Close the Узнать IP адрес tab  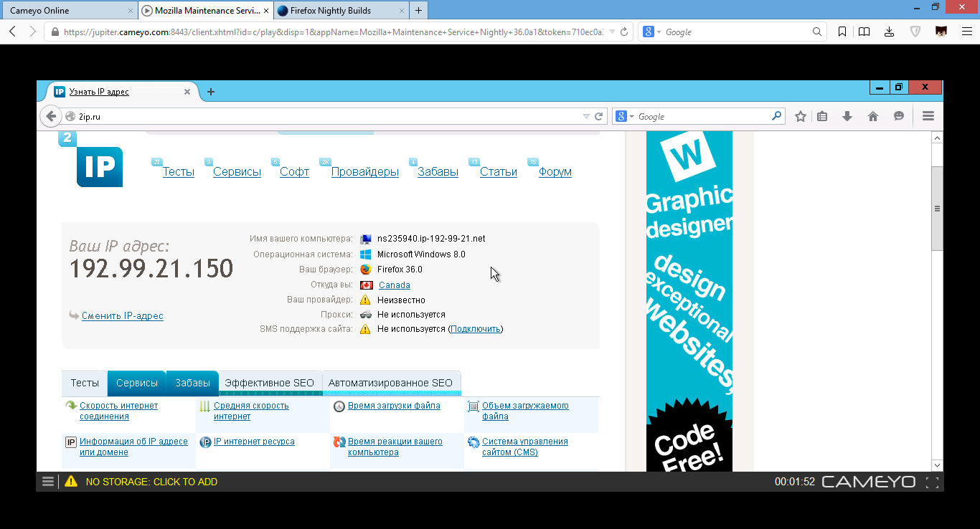click(187, 92)
